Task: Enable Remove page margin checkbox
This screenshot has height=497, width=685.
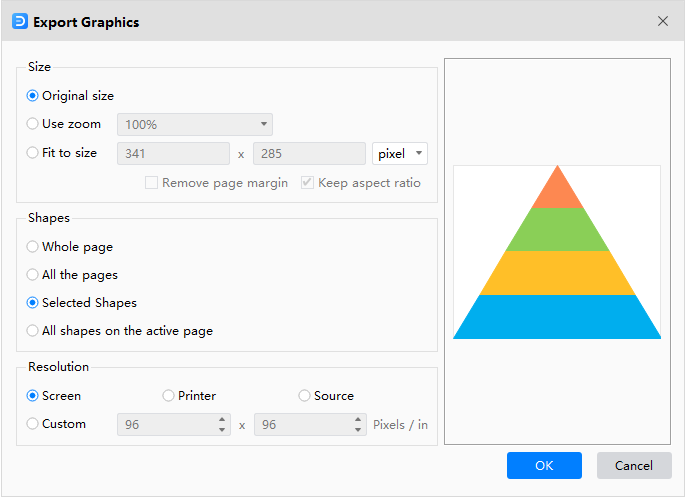Action: (x=152, y=183)
